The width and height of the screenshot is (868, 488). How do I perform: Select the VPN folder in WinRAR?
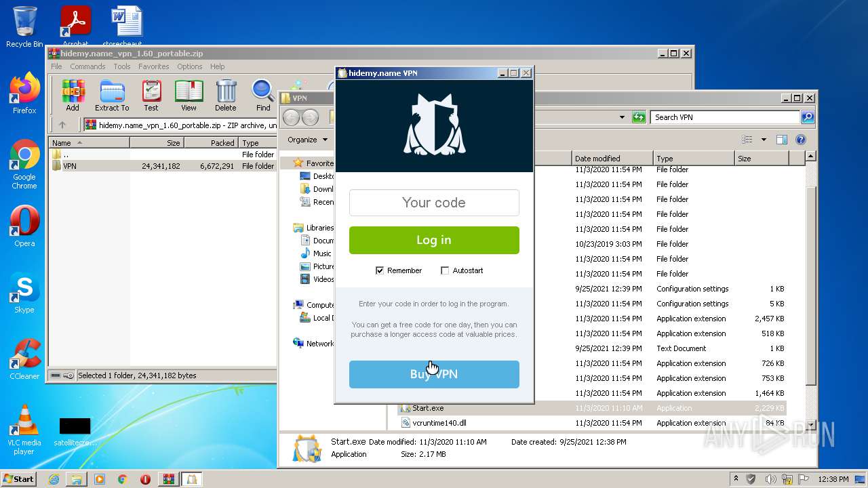(x=163, y=166)
